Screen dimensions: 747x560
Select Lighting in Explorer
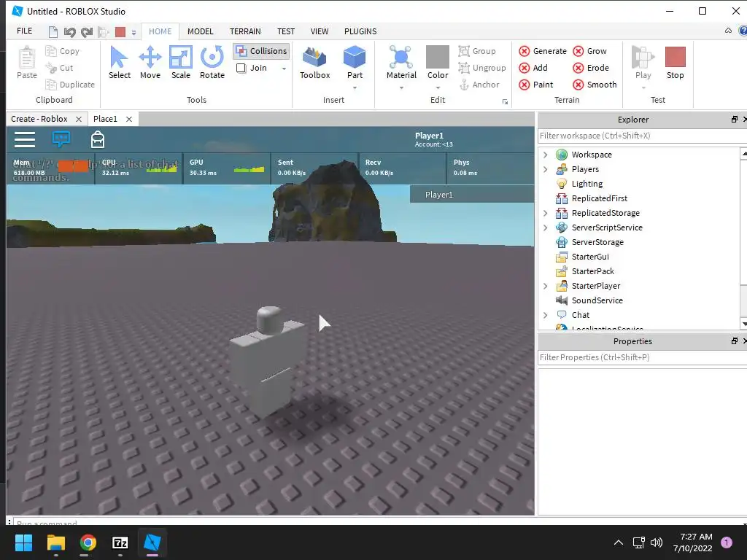pyautogui.click(x=587, y=184)
